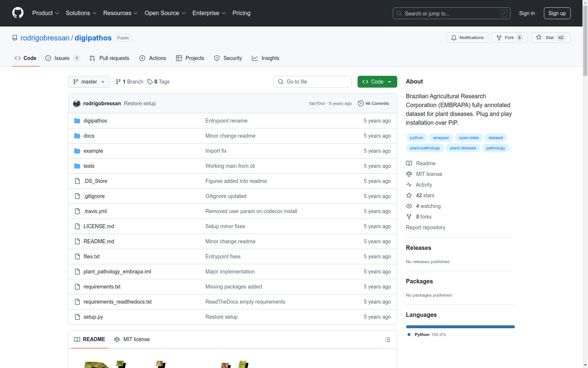Click the setup.py file icon
The image size is (588, 368).
[x=77, y=317]
